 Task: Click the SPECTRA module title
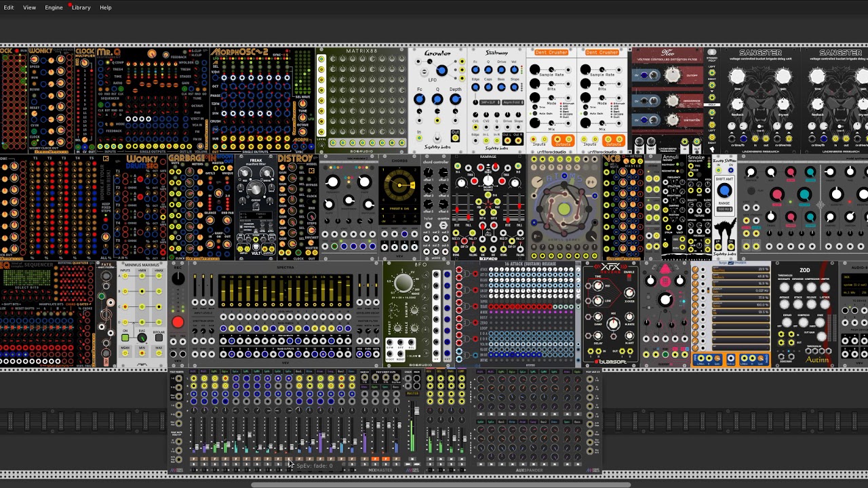(x=285, y=267)
